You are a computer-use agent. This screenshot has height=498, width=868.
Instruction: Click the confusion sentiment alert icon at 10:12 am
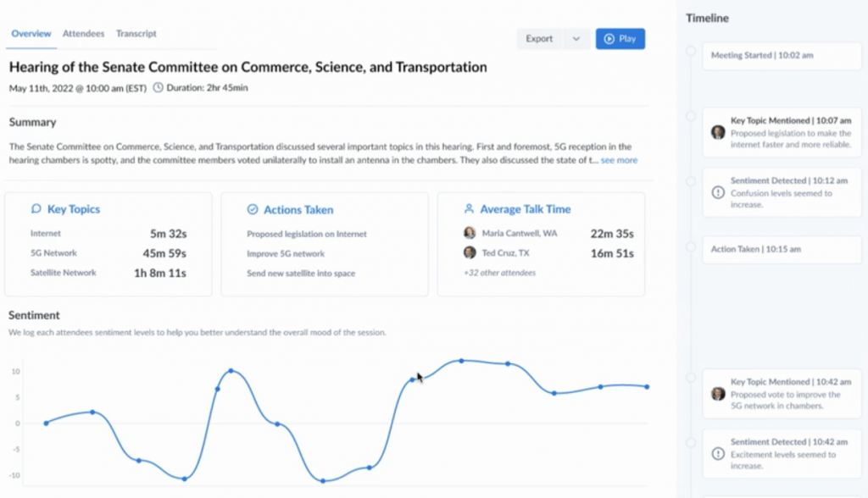pos(718,192)
